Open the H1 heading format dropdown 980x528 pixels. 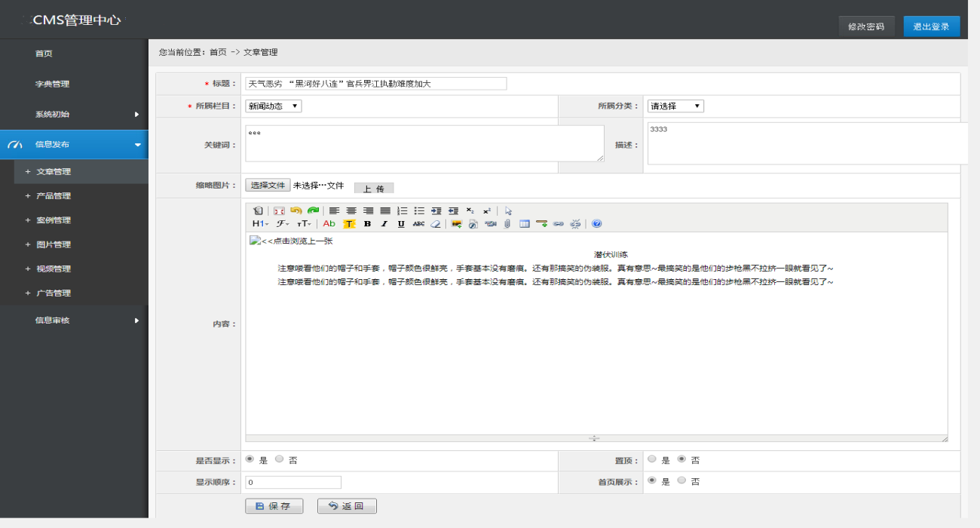[x=260, y=224]
